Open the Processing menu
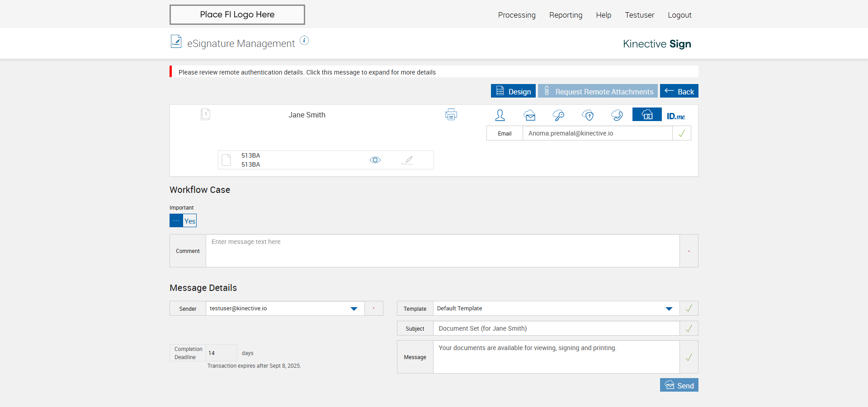Screen dimensions: 868x407 click(517, 15)
